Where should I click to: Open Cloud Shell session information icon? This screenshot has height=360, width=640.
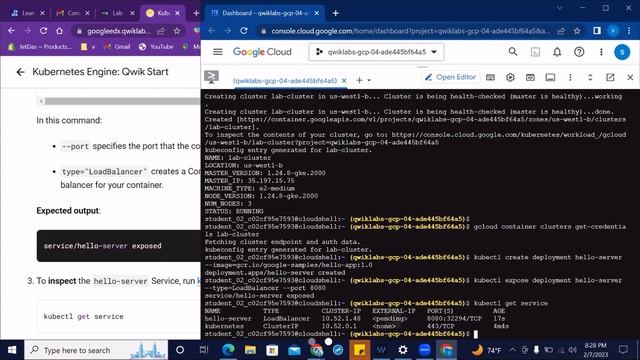[x=550, y=77]
